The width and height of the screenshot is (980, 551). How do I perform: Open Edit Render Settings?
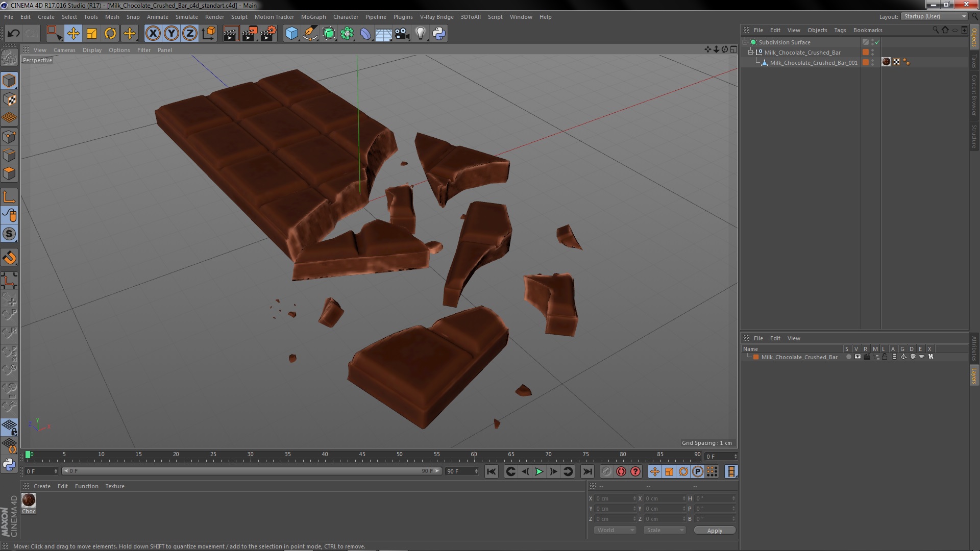pos(268,34)
